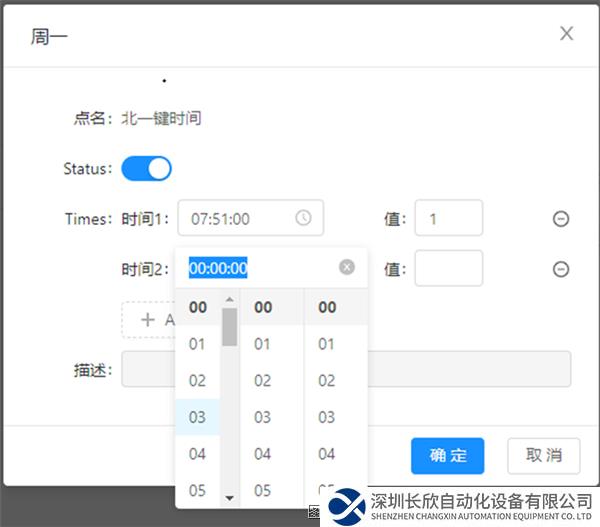Click the hour column scrollbar thumb

coord(229,326)
